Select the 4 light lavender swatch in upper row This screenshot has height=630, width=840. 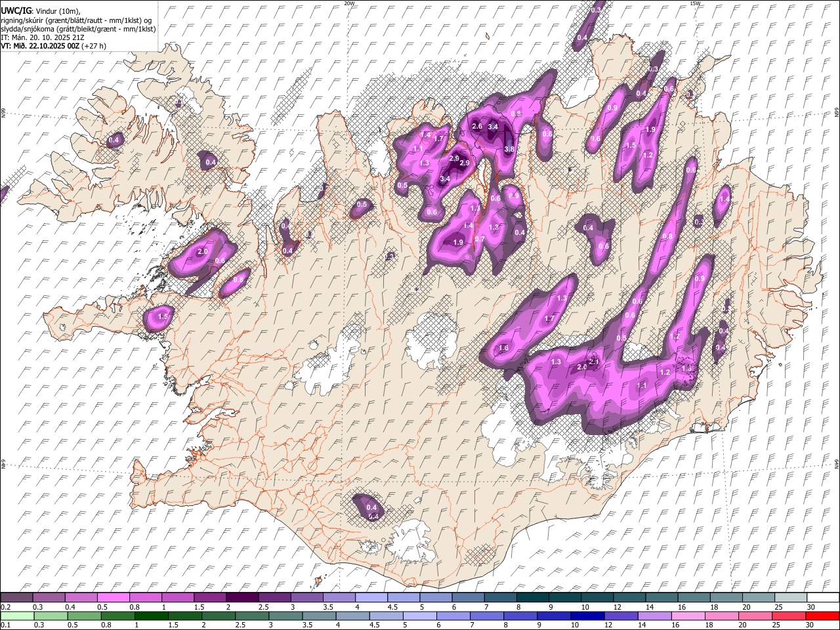pyautogui.click(x=370, y=598)
